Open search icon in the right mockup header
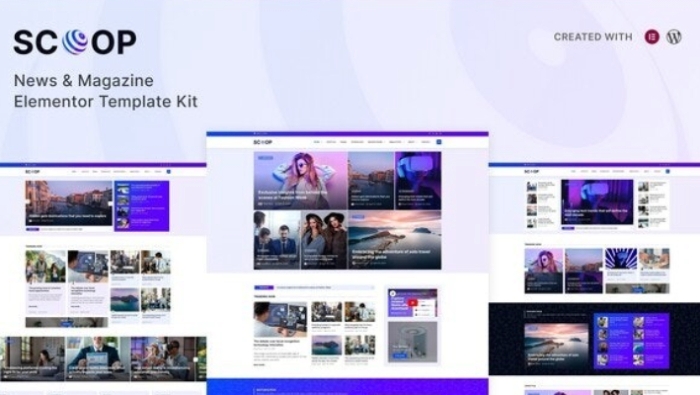This screenshot has height=395, width=700. pyautogui.click(x=668, y=171)
